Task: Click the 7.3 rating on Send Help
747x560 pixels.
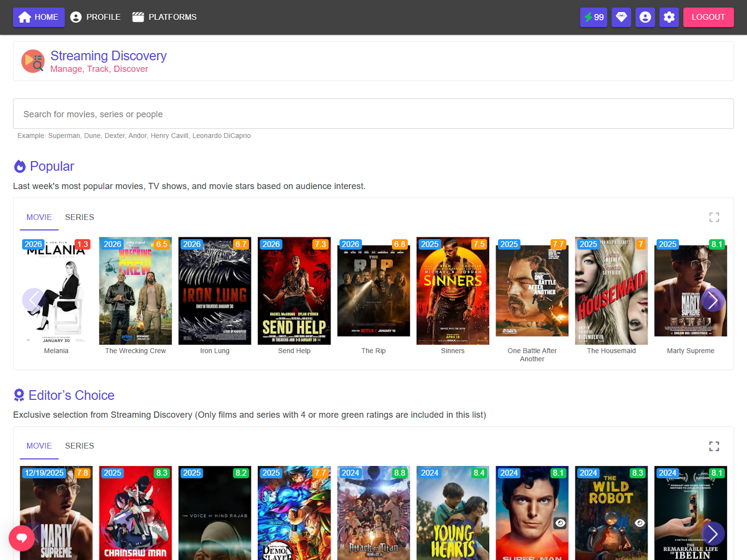Action: [320, 244]
